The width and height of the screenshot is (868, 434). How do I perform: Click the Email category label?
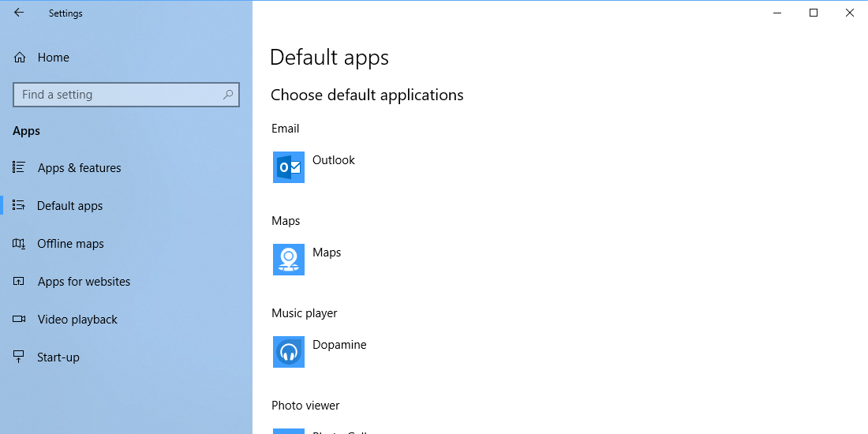[285, 129]
